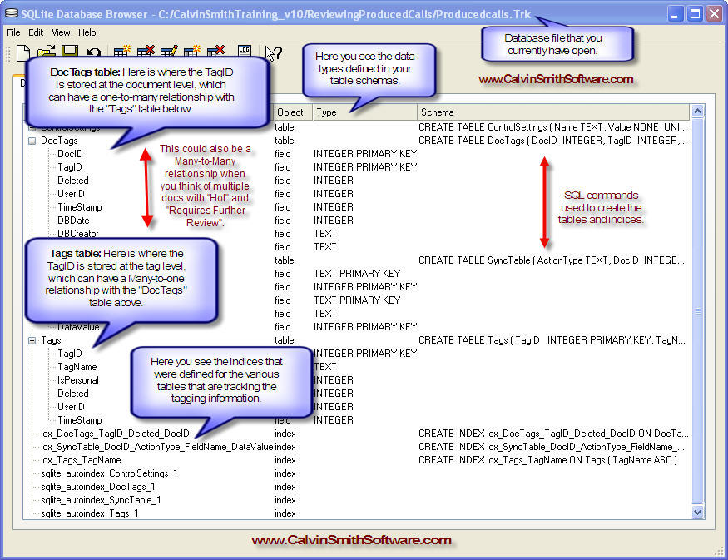728x560 pixels.
Task: Select the TagName field under Tags
Action: (x=77, y=367)
